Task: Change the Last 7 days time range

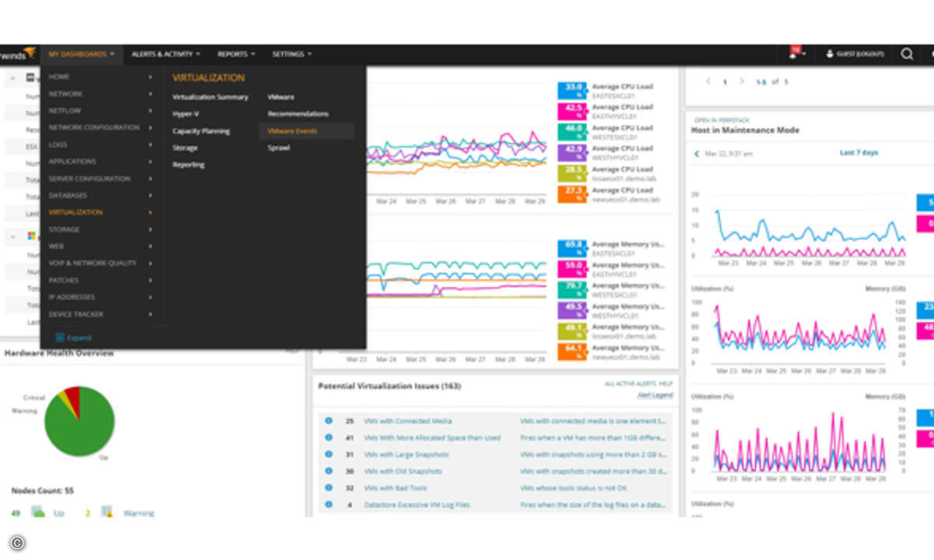Action: 859,152
